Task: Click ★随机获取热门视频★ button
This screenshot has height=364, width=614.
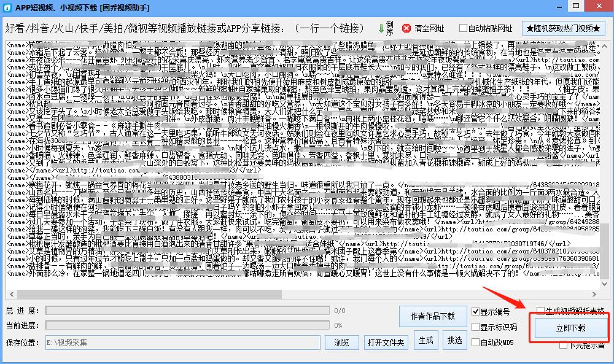Action: 563,28
